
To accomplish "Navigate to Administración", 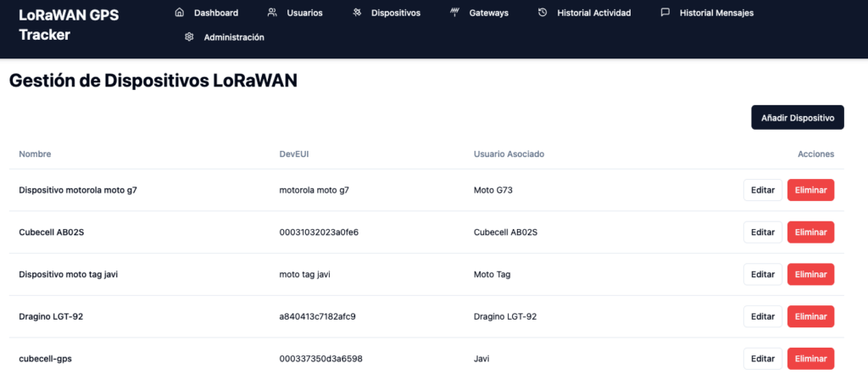I will pos(233,37).
